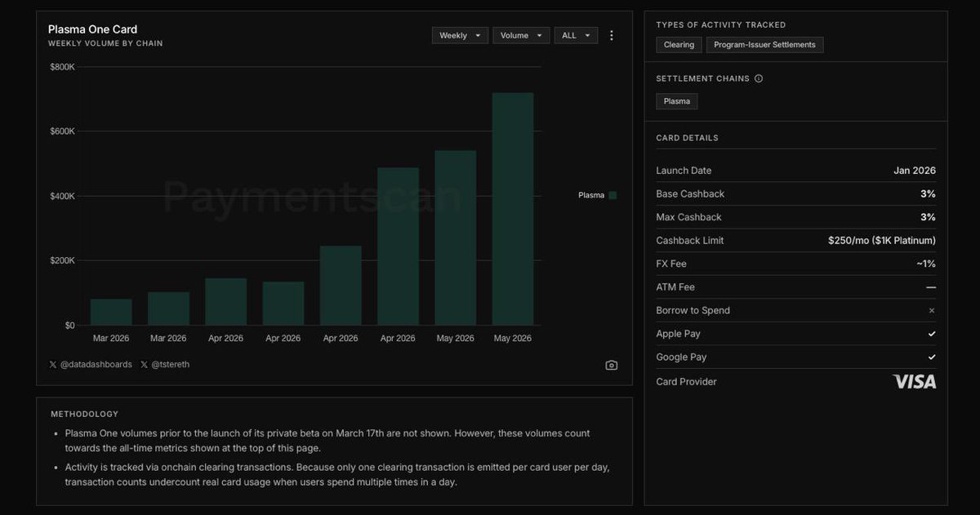The image size is (980, 515).
Task: Click the Card Details heading
Action: point(687,138)
